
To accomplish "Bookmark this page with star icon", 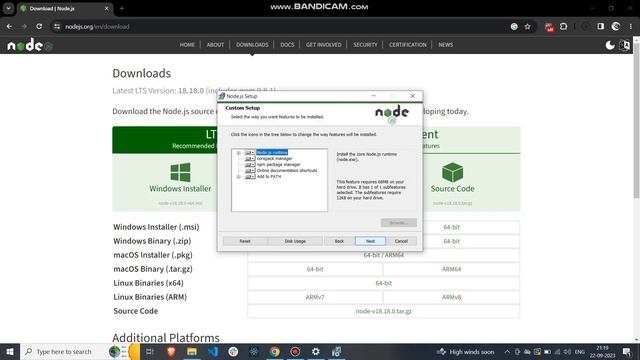I will (527, 27).
